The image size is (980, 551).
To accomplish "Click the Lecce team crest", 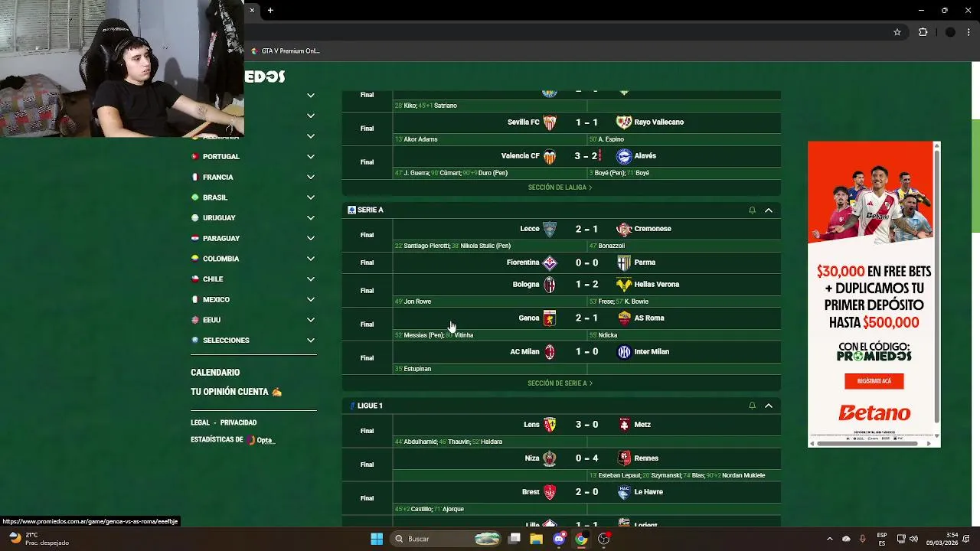I will [x=550, y=229].
